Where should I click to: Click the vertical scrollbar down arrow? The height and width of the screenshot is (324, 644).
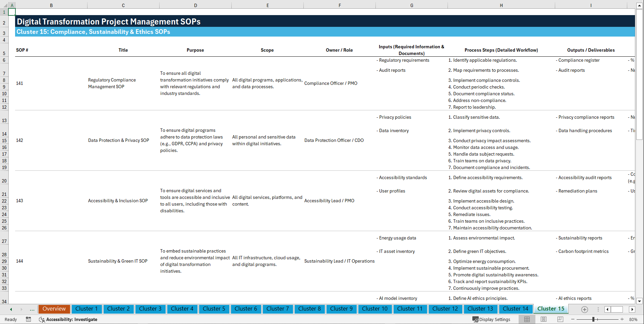click(x=640, y=301)
